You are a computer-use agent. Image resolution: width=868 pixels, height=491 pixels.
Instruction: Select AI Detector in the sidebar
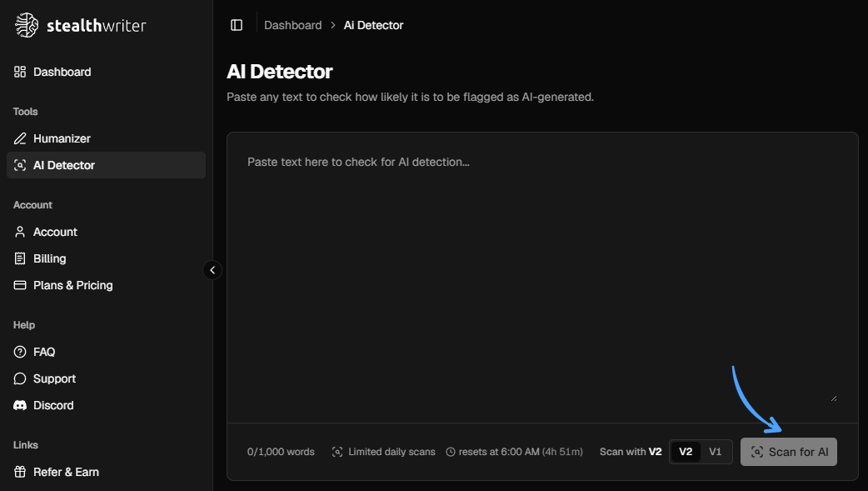pos(107,165)
